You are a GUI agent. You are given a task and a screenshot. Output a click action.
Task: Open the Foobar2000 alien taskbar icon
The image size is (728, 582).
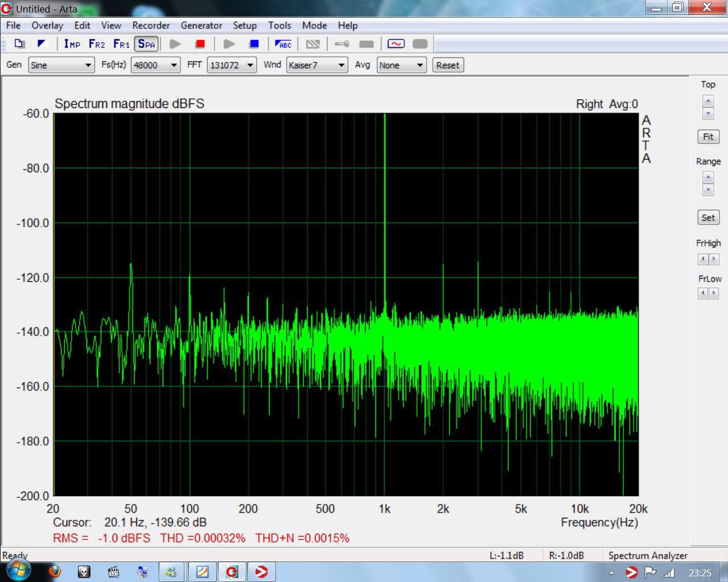click(x=84, y=572)
